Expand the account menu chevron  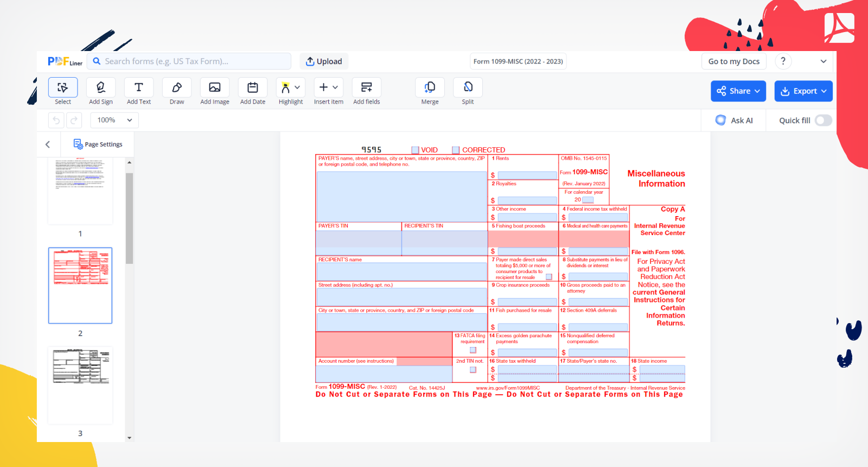(824, 61)
